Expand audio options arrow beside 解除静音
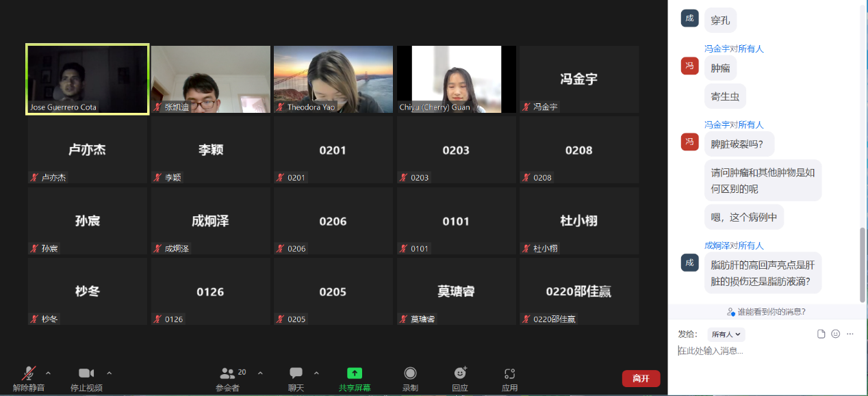The height and width of the screenshot is (396, 868). tap(48, 373)
